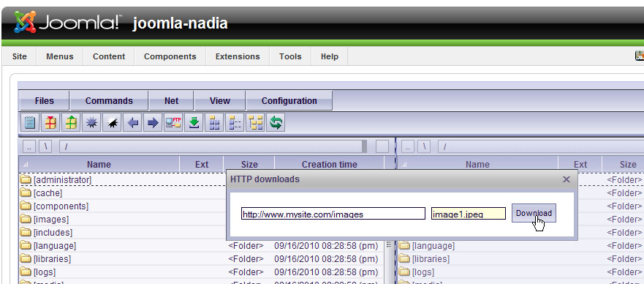
Task: Open the Content menu
Action: 109,56
